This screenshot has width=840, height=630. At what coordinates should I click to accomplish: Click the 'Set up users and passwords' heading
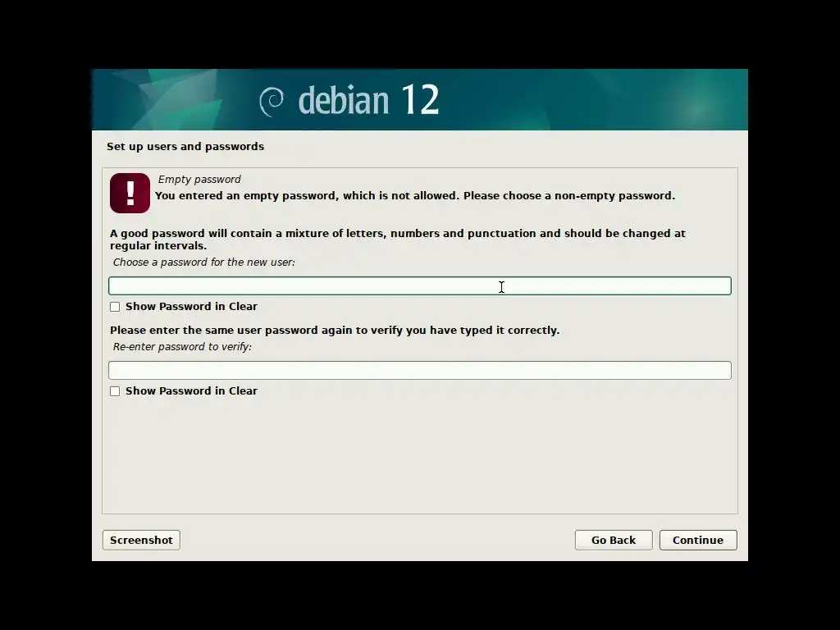[185, 146]
